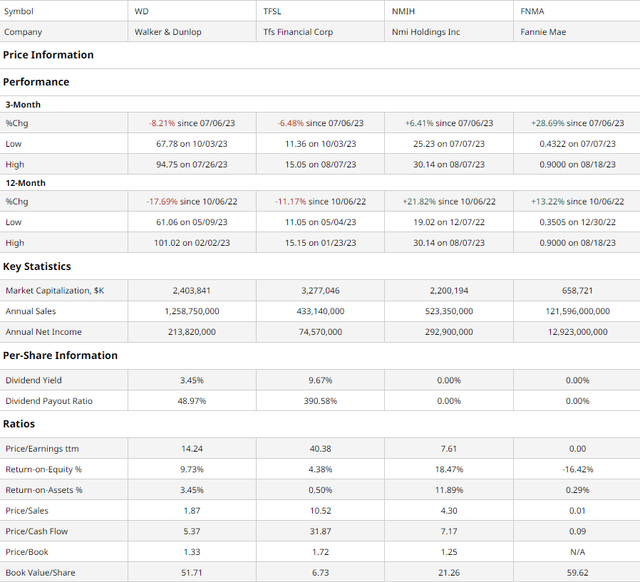Select TFSL dividend yield 9.67%
Viewport: 640px width, 582px height.
coord(320,380)
